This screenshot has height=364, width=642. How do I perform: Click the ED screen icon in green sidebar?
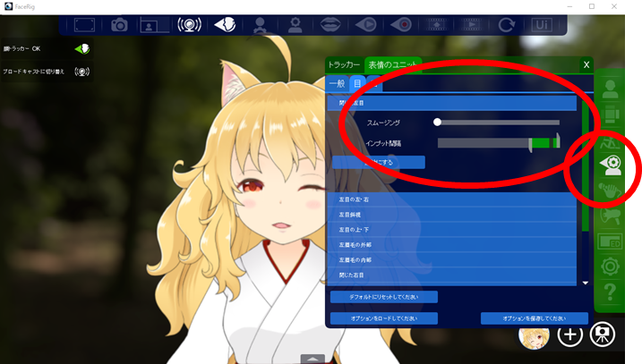tap(610, 241)
